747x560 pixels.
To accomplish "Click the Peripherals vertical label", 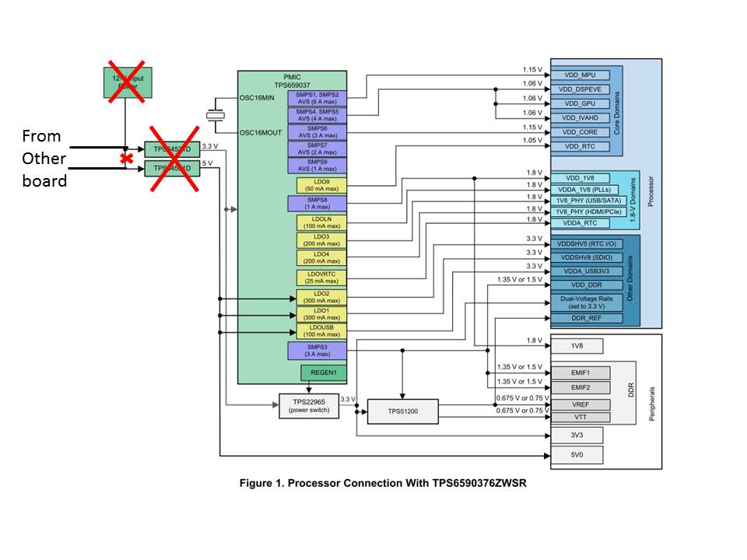I will click(652, 404).
